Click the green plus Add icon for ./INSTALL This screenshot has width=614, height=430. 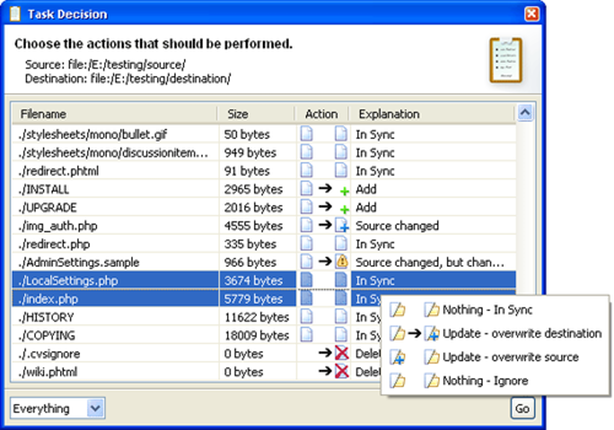pos(342,188)
